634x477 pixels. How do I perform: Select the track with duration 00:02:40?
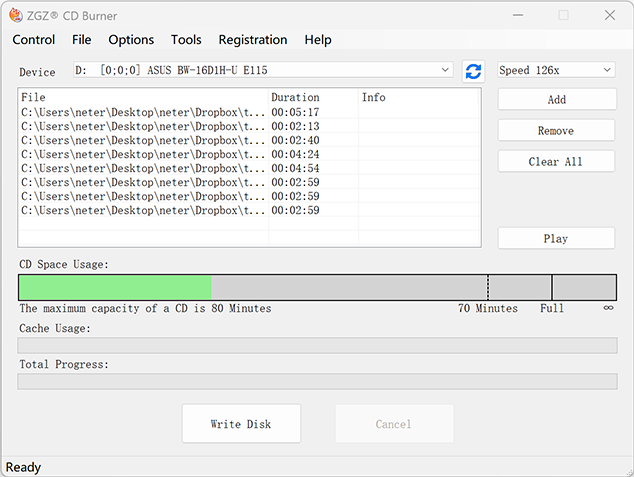[249, 140]
